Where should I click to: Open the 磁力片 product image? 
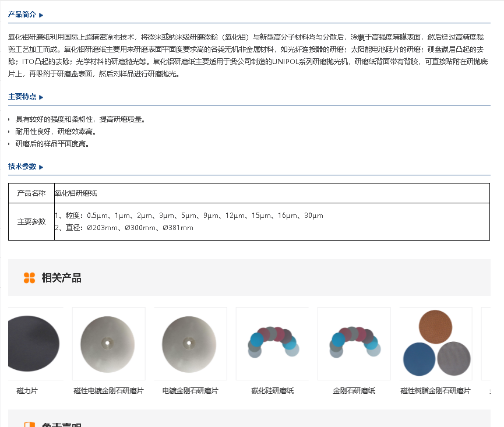click(34, 344)
